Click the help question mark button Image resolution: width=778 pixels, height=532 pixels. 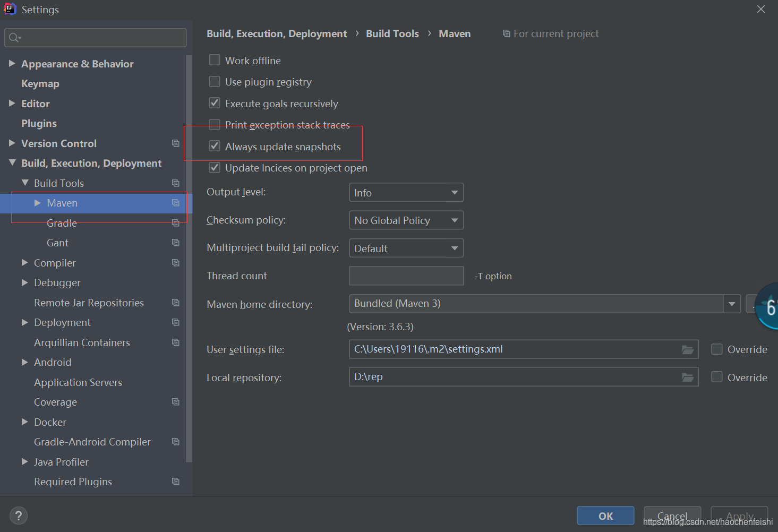(19, 516)
